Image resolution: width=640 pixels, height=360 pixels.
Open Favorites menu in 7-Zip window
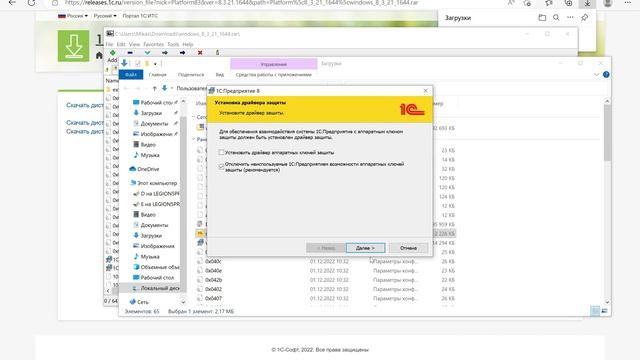[153, 44]
